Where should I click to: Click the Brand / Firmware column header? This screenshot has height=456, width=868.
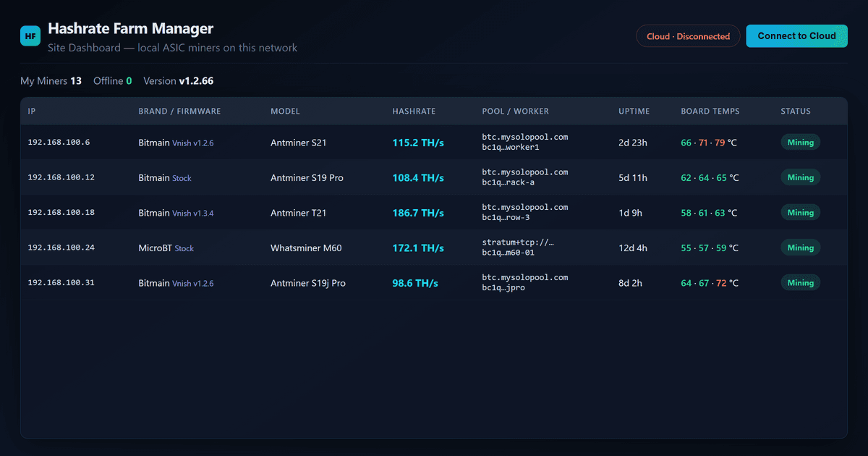pyautogui.click(x=179, y=111)
